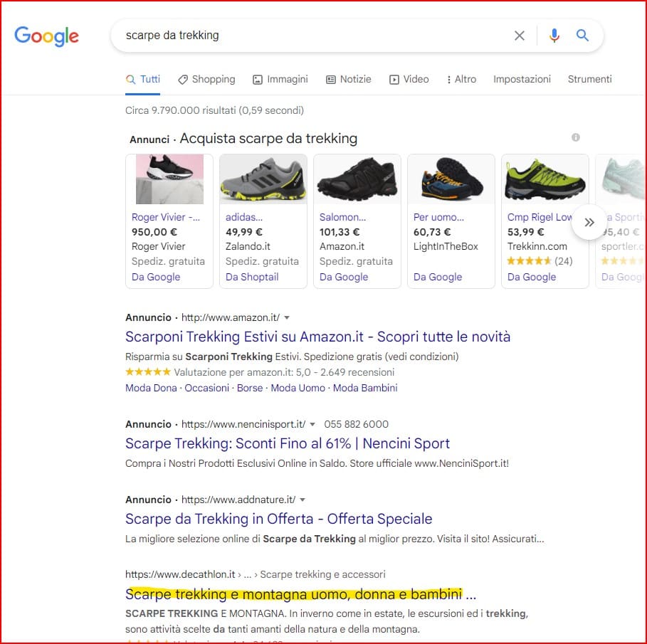
Task: Open the 'Moda Uomo' sitelink
Action: coord(298,388)
